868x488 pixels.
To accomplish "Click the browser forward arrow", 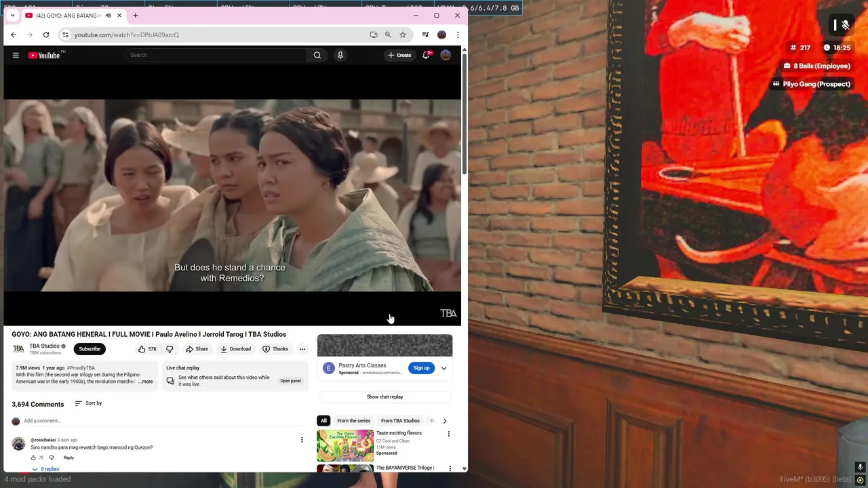I will coord(30,35).
